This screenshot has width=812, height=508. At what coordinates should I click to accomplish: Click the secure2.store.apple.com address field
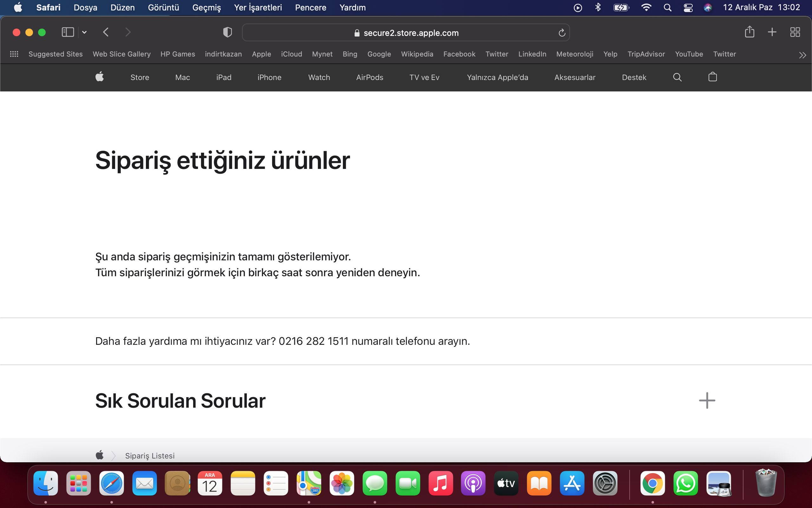406,33
